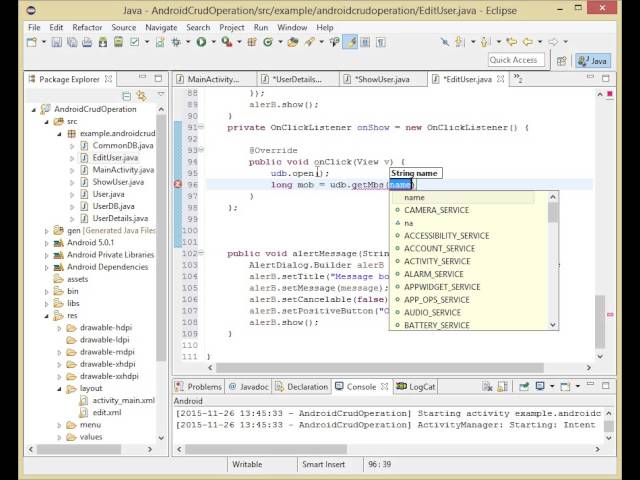Open the dropdown next to New icon

tap(43, 42)
